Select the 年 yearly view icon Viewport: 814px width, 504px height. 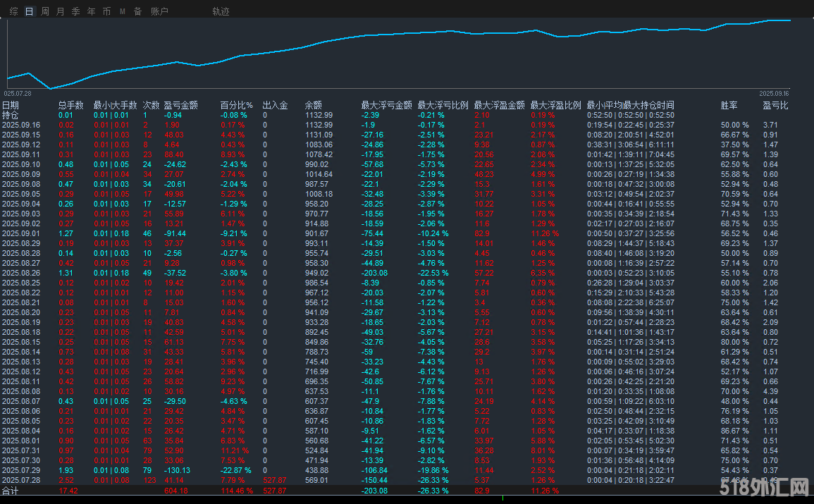tap(91, 11)
